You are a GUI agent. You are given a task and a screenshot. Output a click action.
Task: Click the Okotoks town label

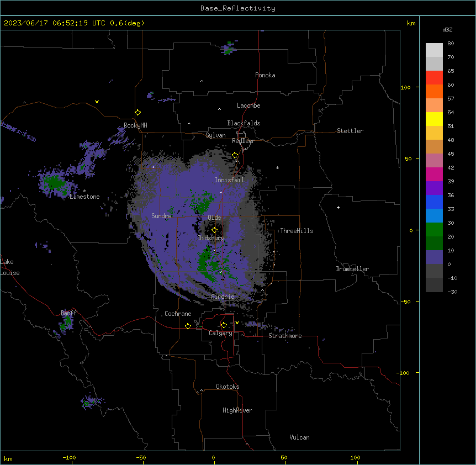click(x=228, y=387)
